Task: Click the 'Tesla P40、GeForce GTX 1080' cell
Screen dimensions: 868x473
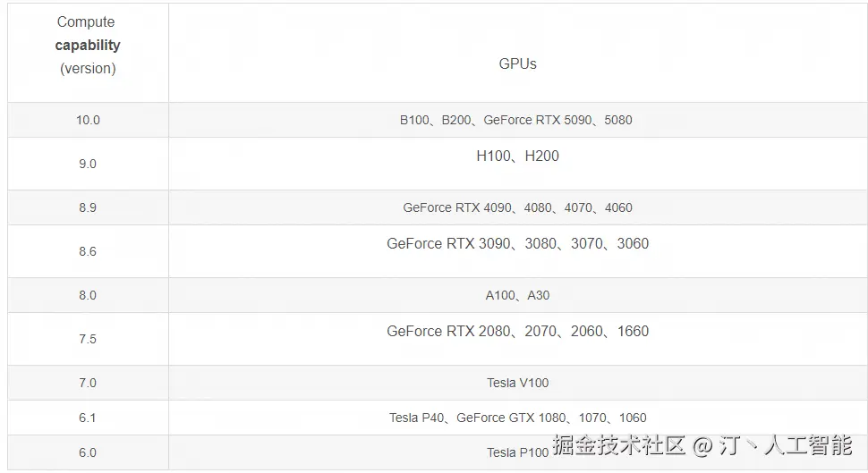Action: 518,418
